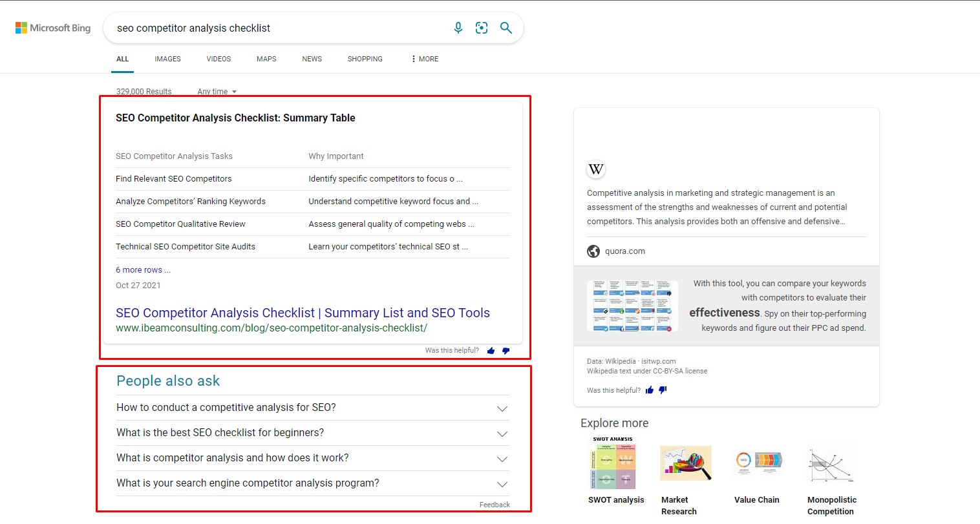Click the isitwp.com data source link
This screenshot has width=980, height=524.
659,361
